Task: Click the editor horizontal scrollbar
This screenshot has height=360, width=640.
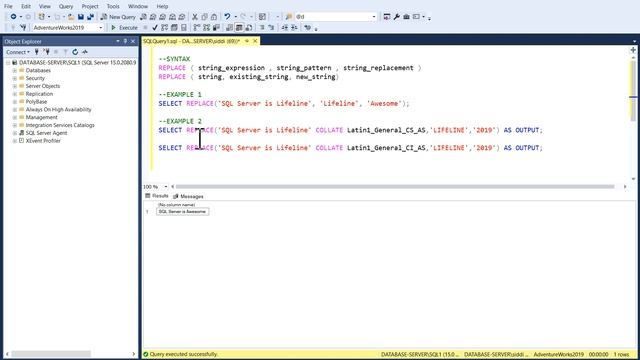Action: tap(395, 187)
